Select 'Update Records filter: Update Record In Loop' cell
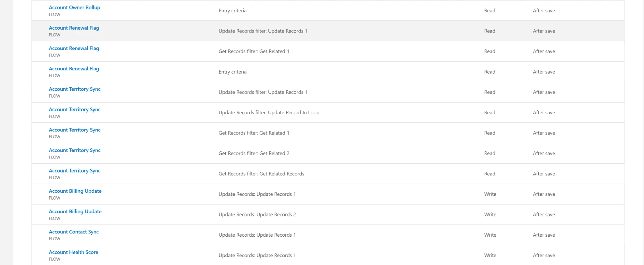This screenshot has width=644, height=265. tap(269, 113)
